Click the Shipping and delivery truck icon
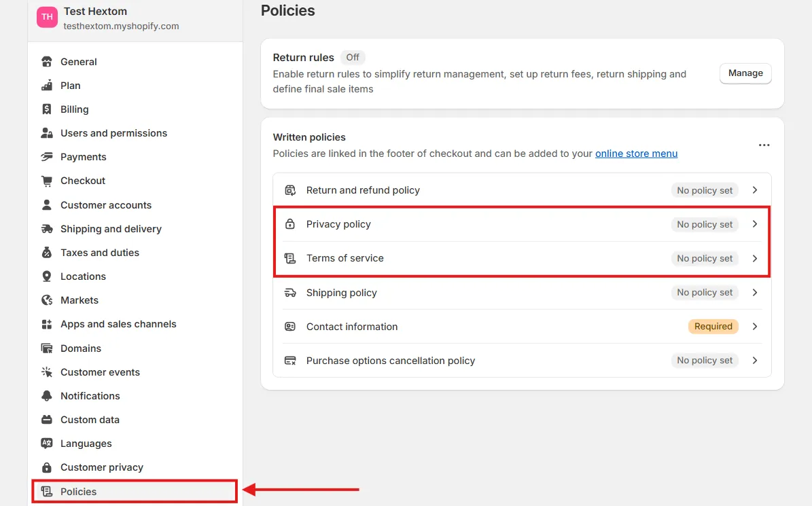Screen dimensions: 812x506 [47, 229]
